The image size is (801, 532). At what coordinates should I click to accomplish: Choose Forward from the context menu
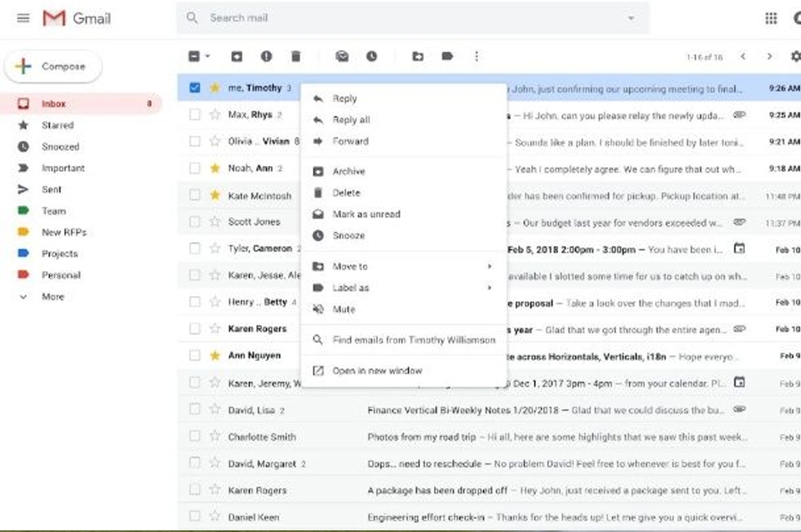coord(350,142)
